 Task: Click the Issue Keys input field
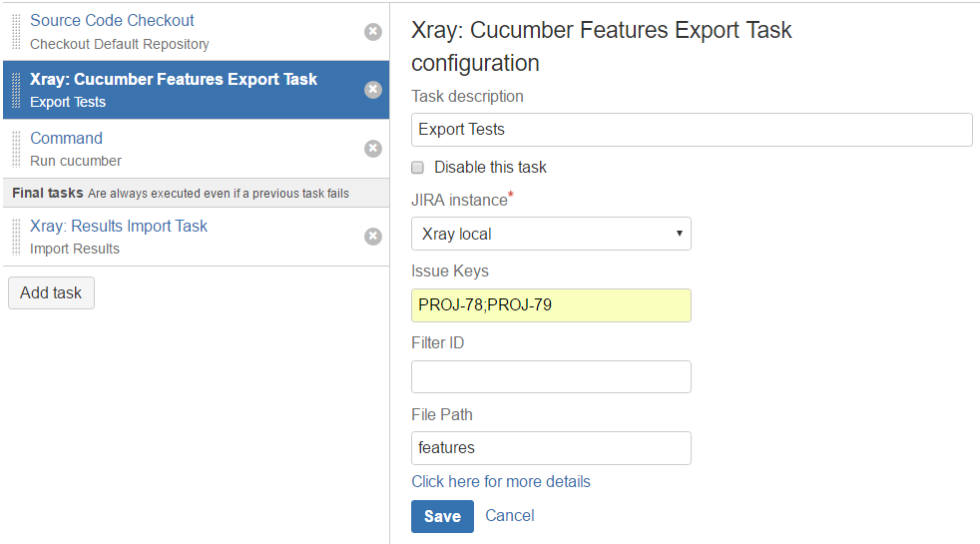click(x=551, y=305)
